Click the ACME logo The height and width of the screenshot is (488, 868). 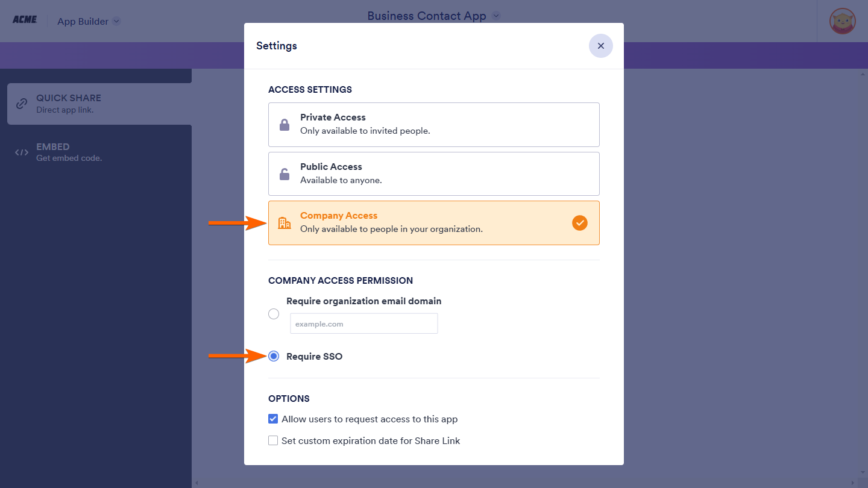25,20
